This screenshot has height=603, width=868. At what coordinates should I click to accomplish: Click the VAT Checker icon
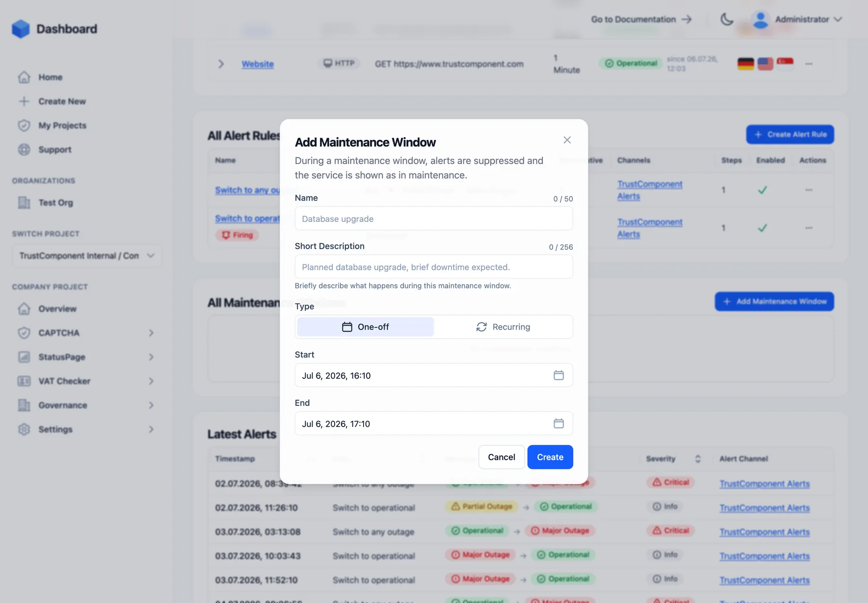[x=24, y=381]
